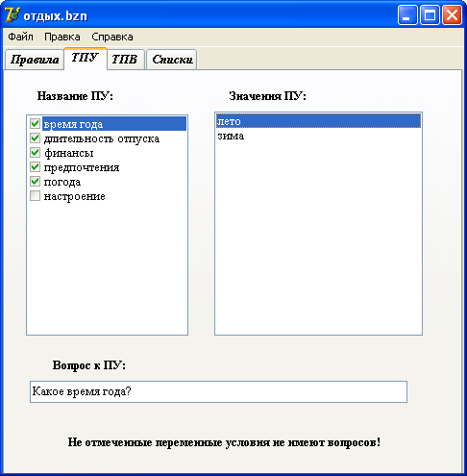Uncheck the время года checkbox
467x476 pixels.
[x=35, y=124]
